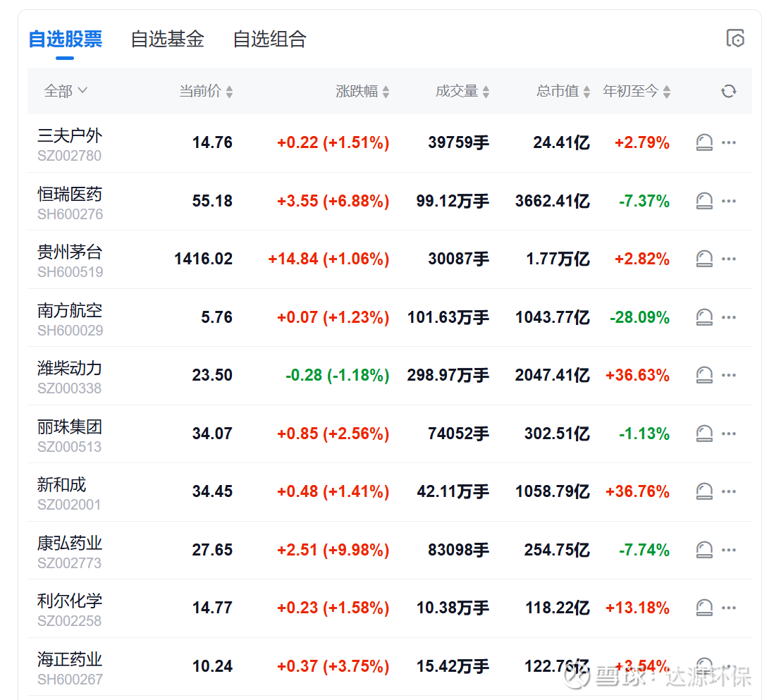Image resolution: width=774 pixels, height=700 pixels.
Task: Click volume 101.63万手
Action: tap(448, 317)
